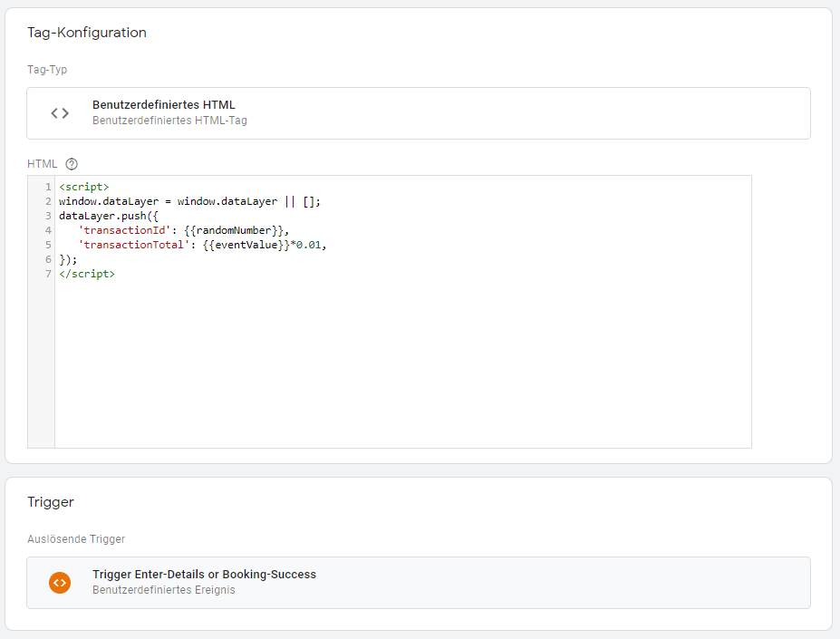Click the Benutzerdefiniertes Ereignis subtitle

(x=164, y=590)
